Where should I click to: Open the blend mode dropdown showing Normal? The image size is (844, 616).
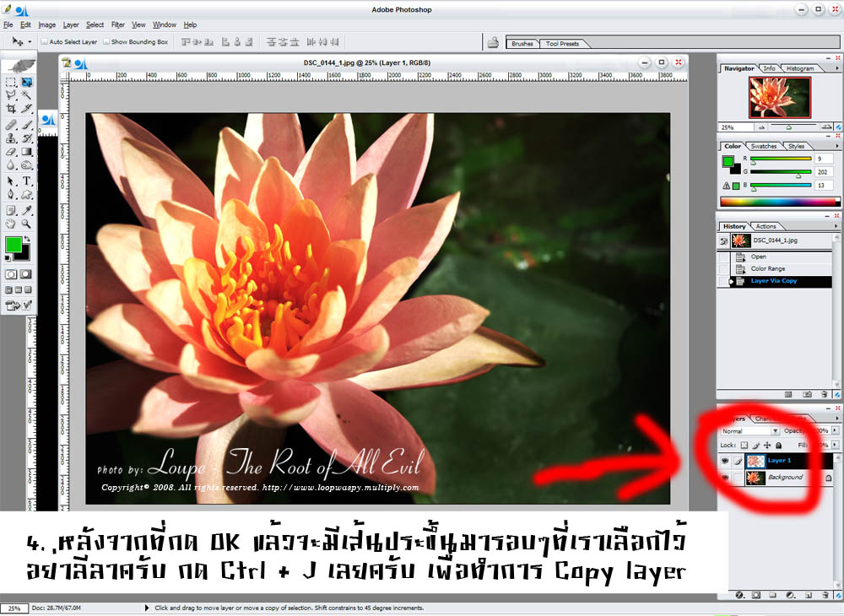[x=749, y=431]
